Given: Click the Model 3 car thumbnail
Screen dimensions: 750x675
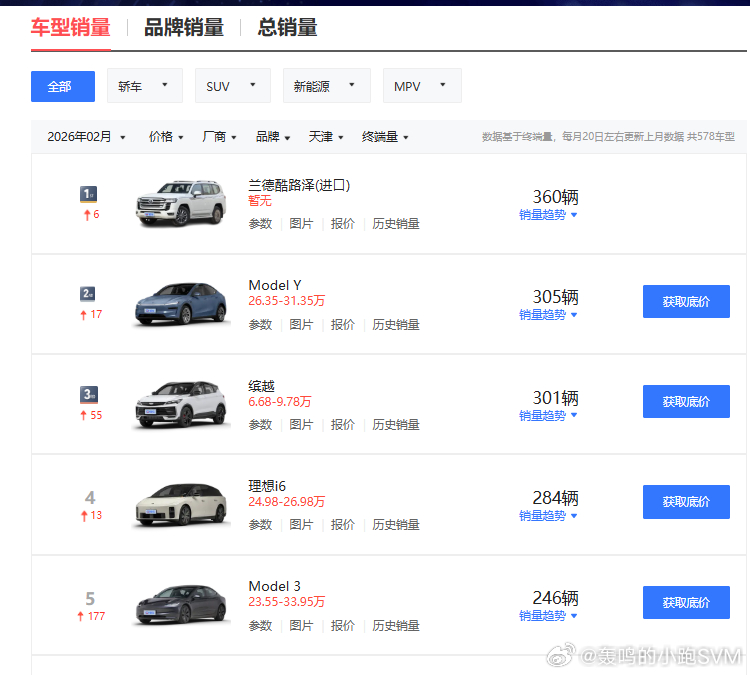Looking at the screenshot, I should pos(181,605).
